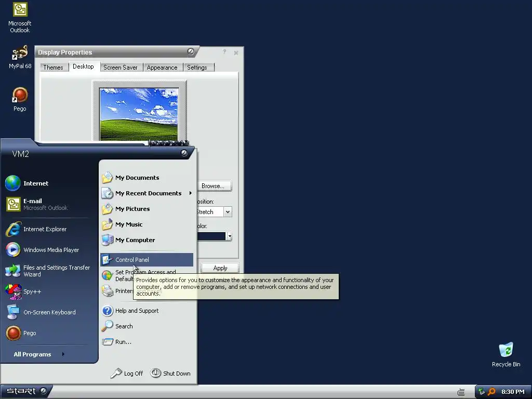The image size is (532, 399).
Task: Click Apply in Display Properties
Action: click(x=220, y=268)
